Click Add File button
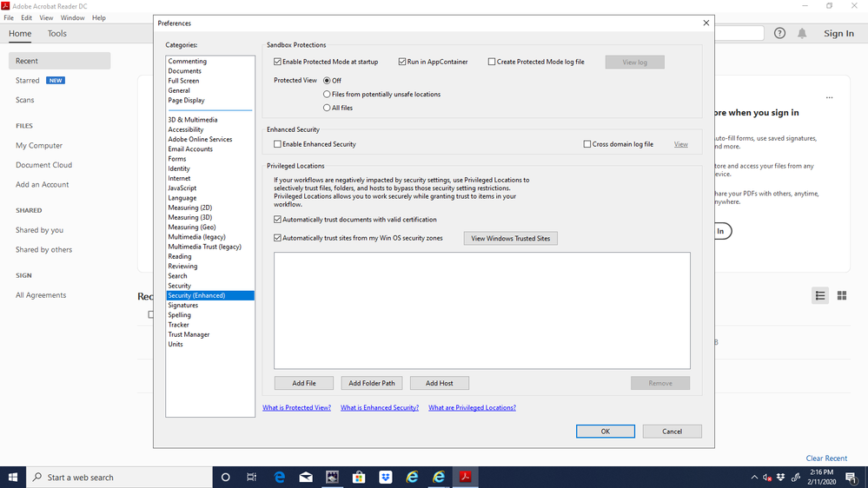This screenshot has width=868, height=488. 304,383
